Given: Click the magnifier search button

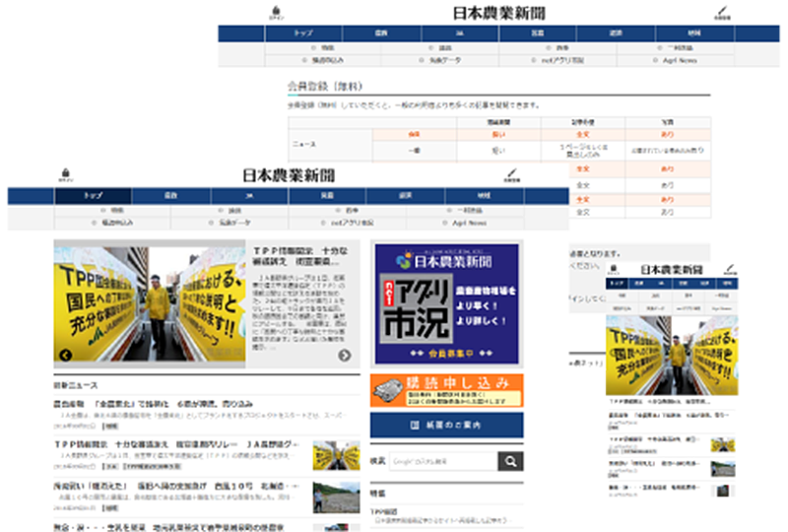Looking at the screenshot, I should (510, 461).
